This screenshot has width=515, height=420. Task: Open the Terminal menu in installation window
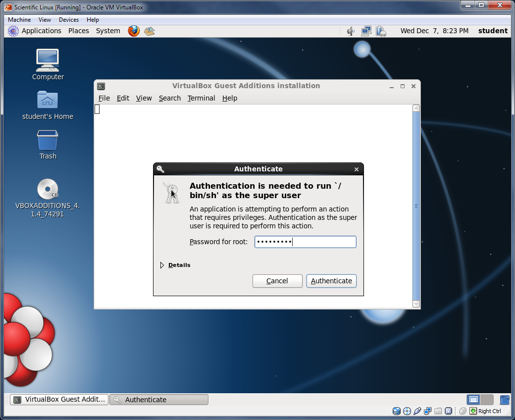coord(201,98)
